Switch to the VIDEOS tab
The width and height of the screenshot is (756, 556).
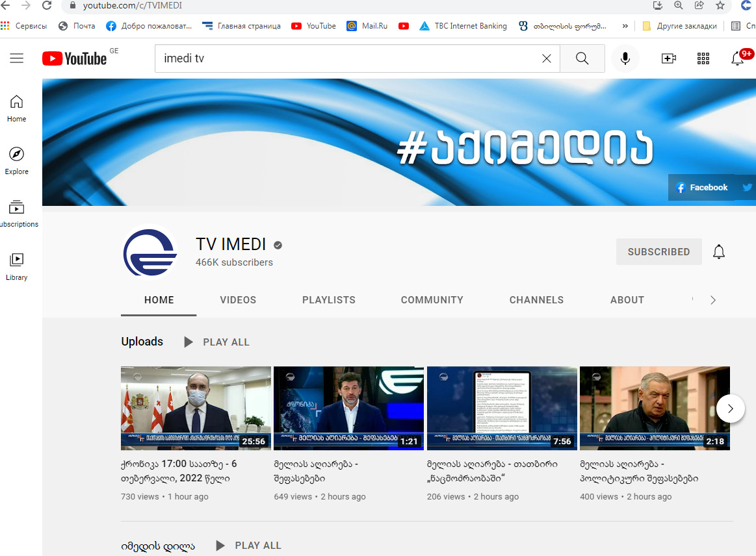coord(238,300)
